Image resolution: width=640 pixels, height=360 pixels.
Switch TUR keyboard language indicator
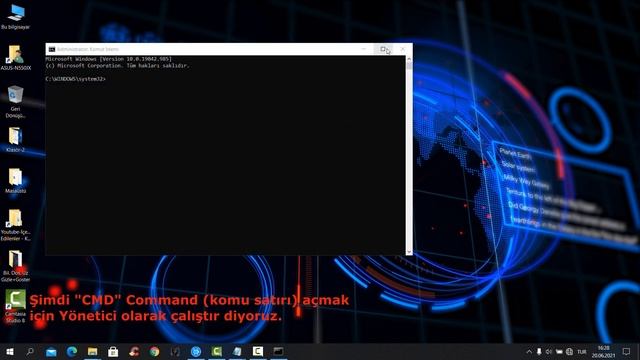[x=582, y=351]
